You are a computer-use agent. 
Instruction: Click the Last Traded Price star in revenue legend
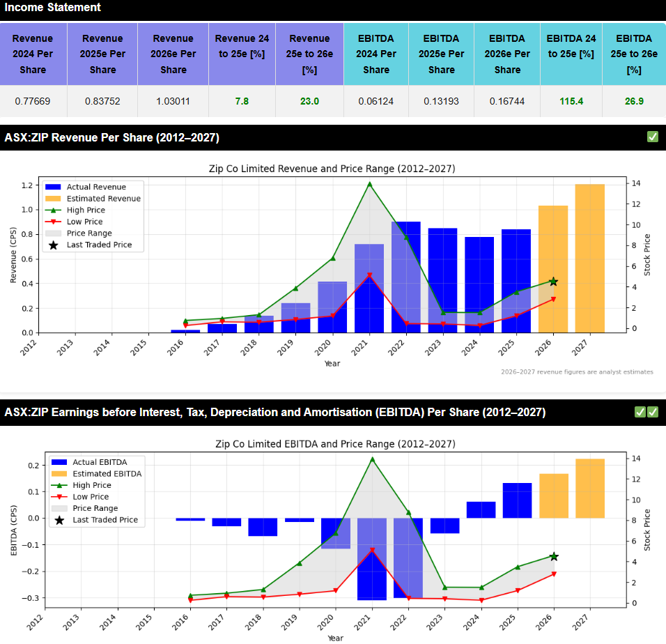coord(54,245)
